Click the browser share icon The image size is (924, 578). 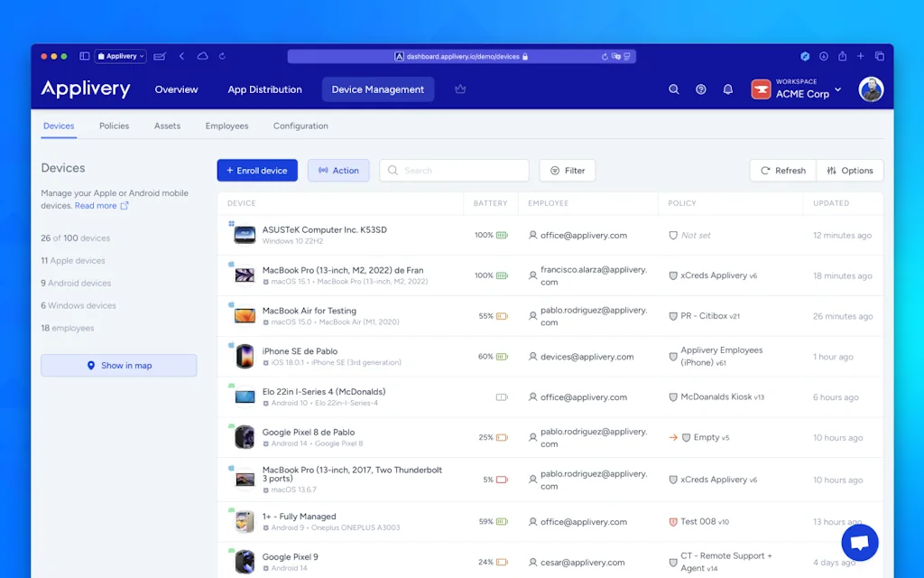[842, 56]
